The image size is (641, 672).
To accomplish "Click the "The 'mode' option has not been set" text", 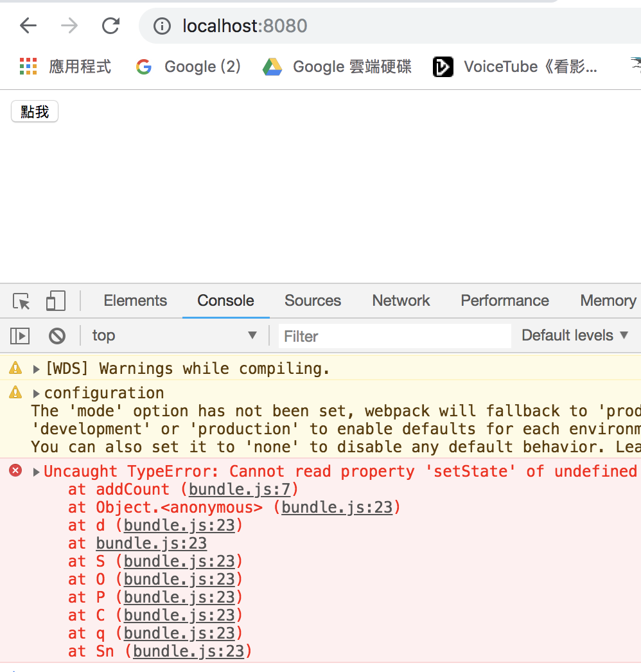I will click(x=193, y=411).
